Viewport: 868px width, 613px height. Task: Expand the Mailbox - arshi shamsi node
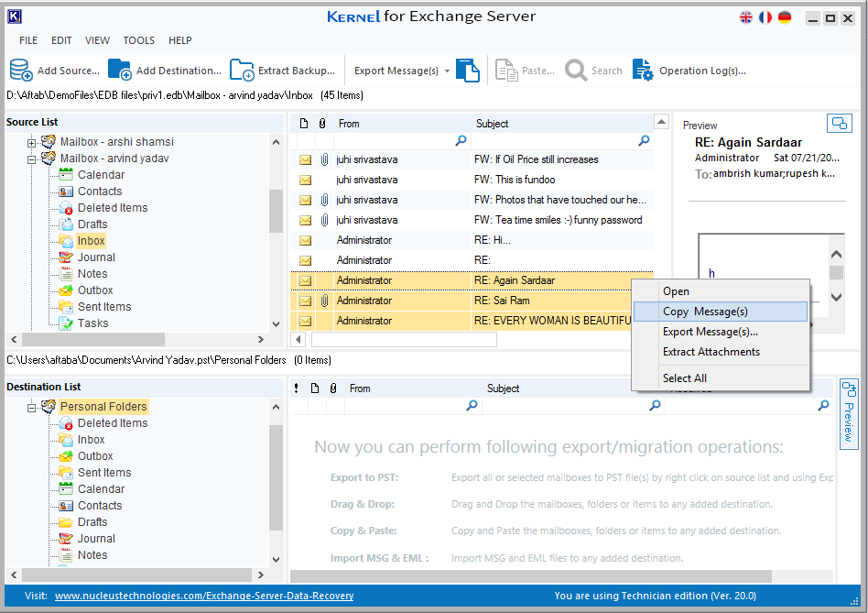[x=31, y=143]
